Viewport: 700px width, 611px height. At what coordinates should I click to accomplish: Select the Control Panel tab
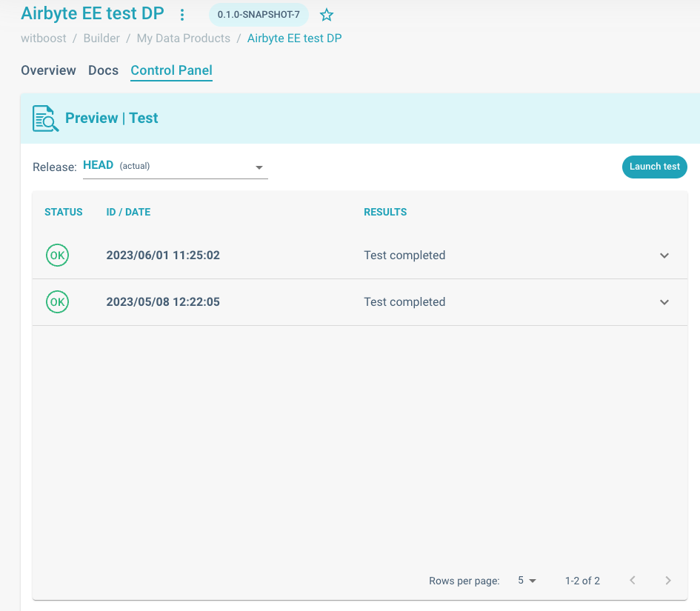[x=171, y=70]
